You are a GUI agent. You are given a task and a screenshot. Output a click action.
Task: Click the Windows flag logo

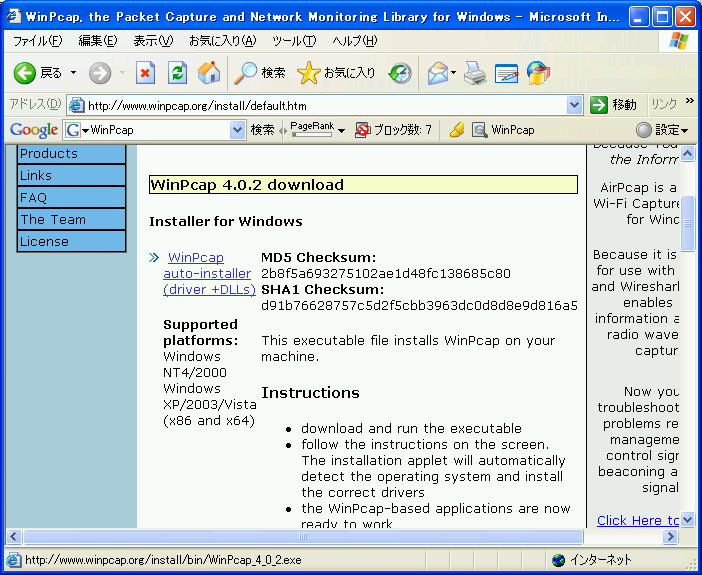[679, 41]
